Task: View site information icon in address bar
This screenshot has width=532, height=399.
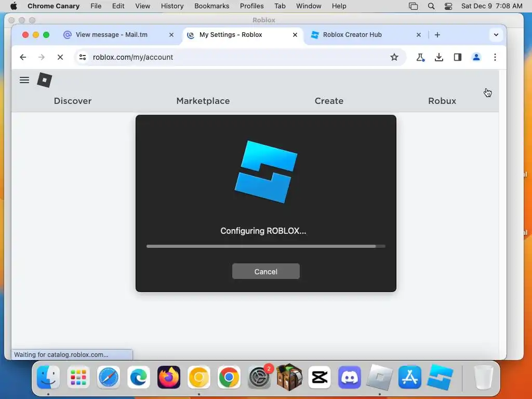Action: tap(83, 57)
